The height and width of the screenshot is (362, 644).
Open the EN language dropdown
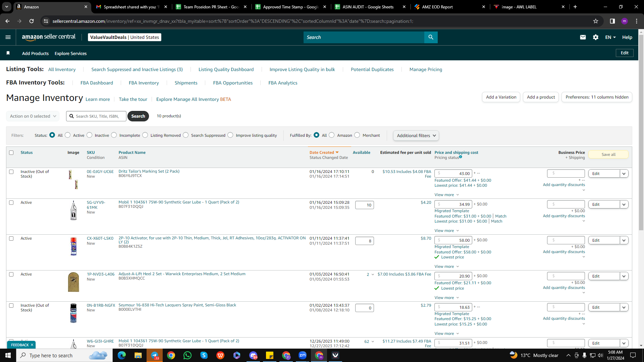[610, 37]
